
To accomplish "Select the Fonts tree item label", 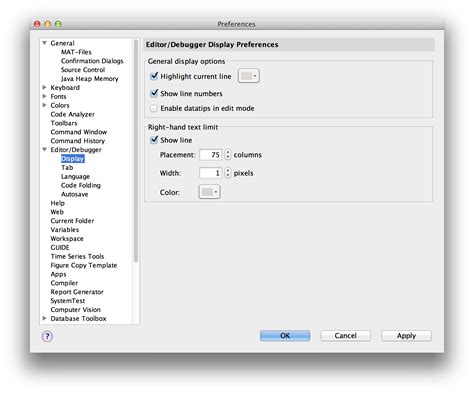I will (x=58, y=96).
